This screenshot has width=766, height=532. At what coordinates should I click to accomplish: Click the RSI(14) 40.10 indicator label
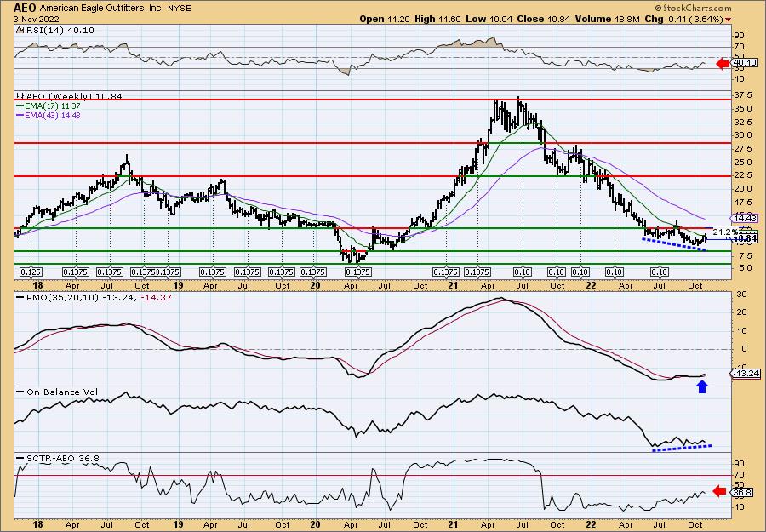[x=59, y=31]
